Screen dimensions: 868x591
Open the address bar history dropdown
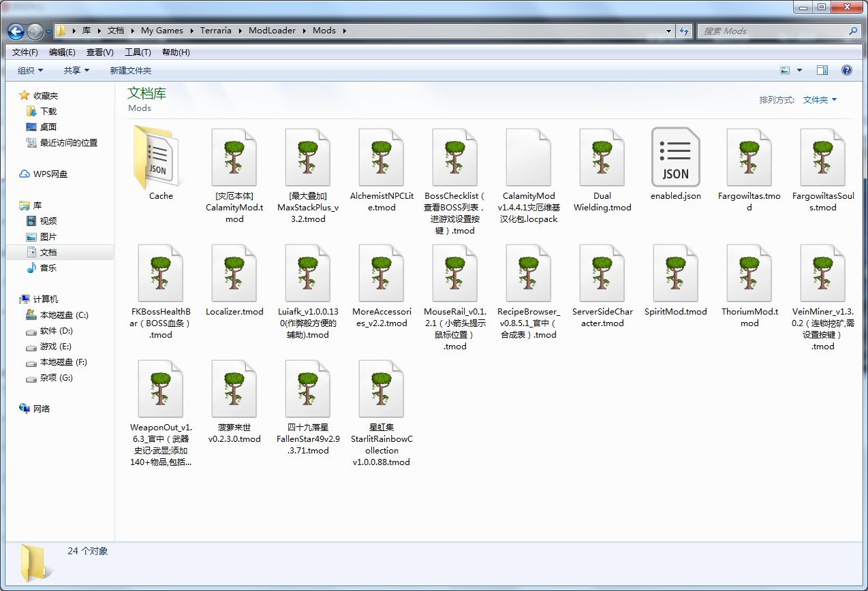(669, 31)
